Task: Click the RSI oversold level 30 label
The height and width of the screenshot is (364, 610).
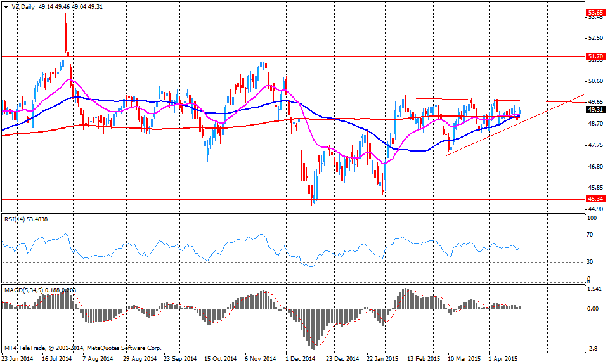Action: coord(590,262)
